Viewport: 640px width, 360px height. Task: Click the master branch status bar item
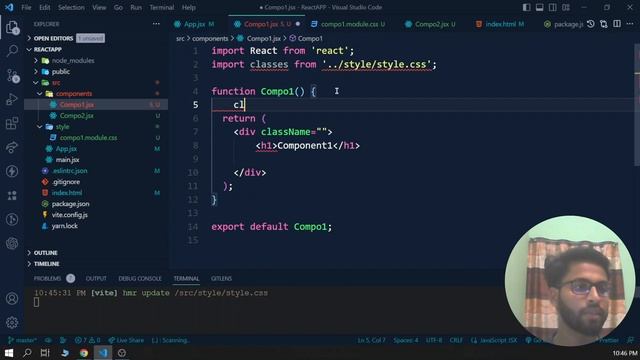coord(22,340)
